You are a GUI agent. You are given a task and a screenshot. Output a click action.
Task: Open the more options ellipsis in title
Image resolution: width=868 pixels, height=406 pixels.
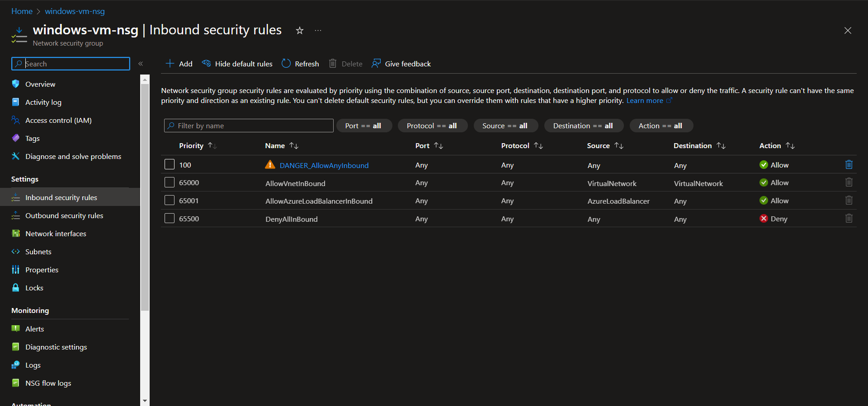[318, 30]
